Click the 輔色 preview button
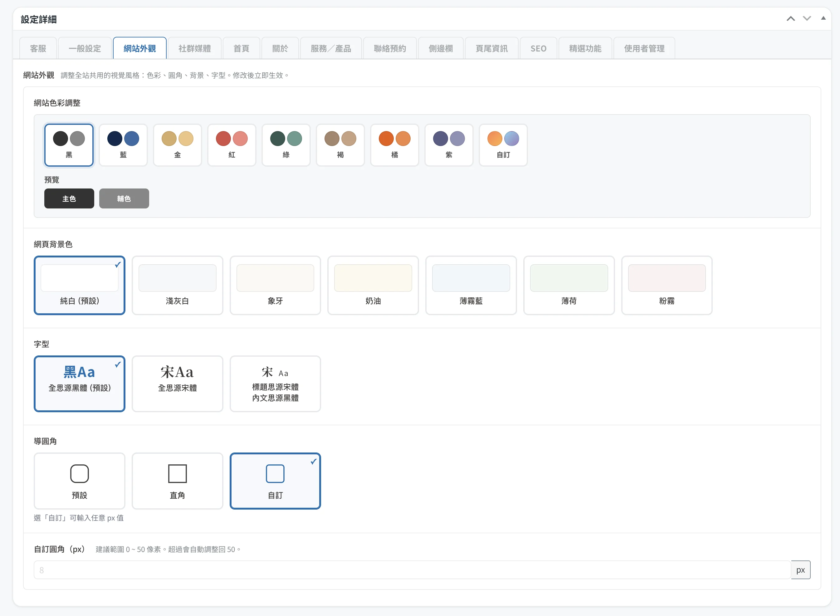This screenshot has height=616, width=840. [124, 198]
